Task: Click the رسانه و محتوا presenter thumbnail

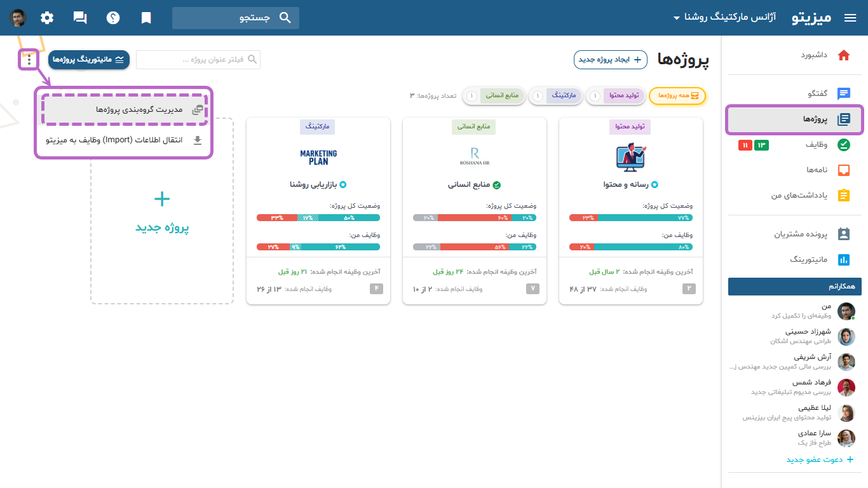Action: [x=631, y=156]
